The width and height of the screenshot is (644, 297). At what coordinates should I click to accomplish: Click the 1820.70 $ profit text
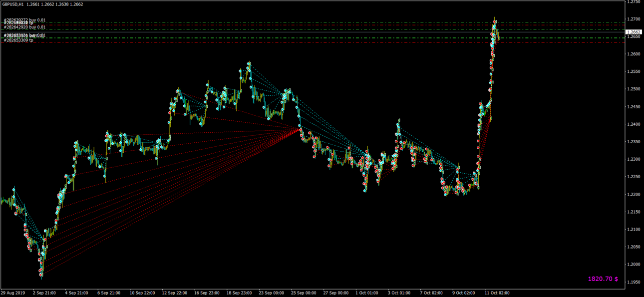click(x=603, y=279)
